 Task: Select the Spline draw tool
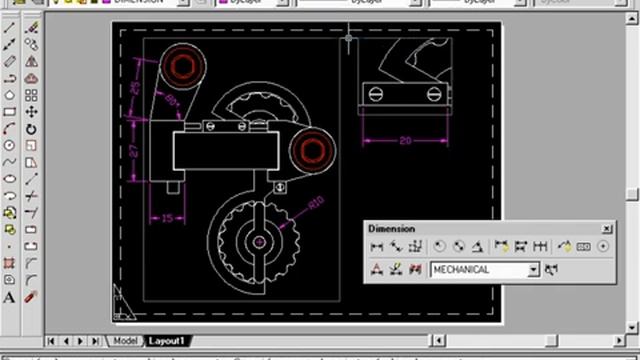point(9,162)
